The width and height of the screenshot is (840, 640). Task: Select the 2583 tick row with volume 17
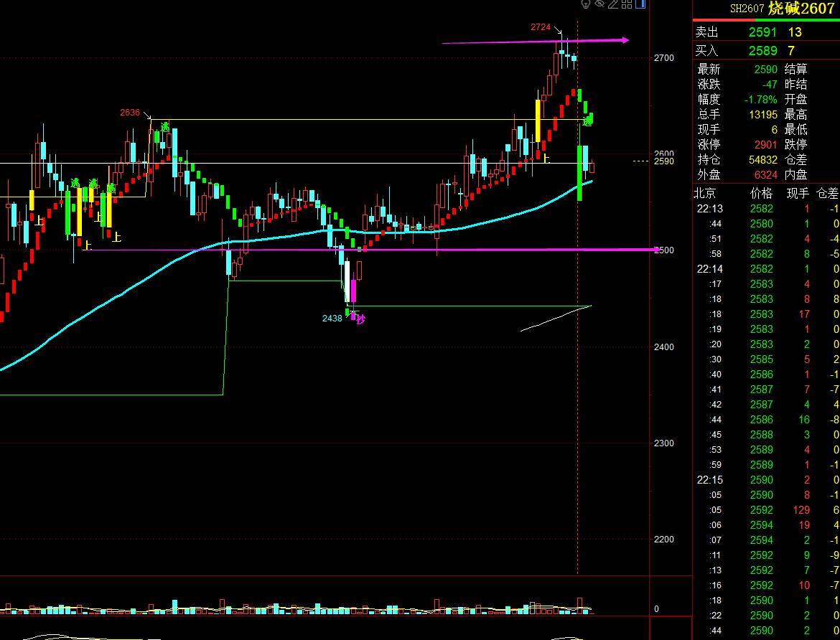(767, 314)
